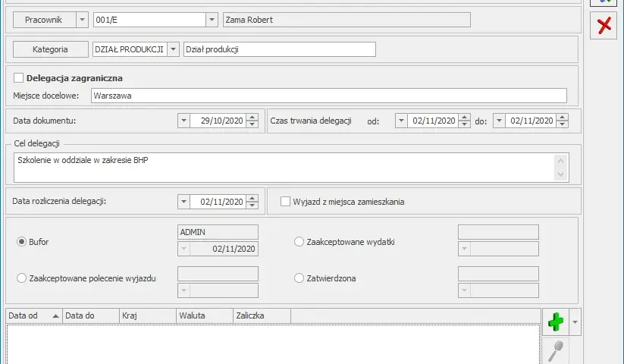The width and height of the screenshot is (624, 364).
Task: Click the Dział produkcji description field
Action: (280, 49)
